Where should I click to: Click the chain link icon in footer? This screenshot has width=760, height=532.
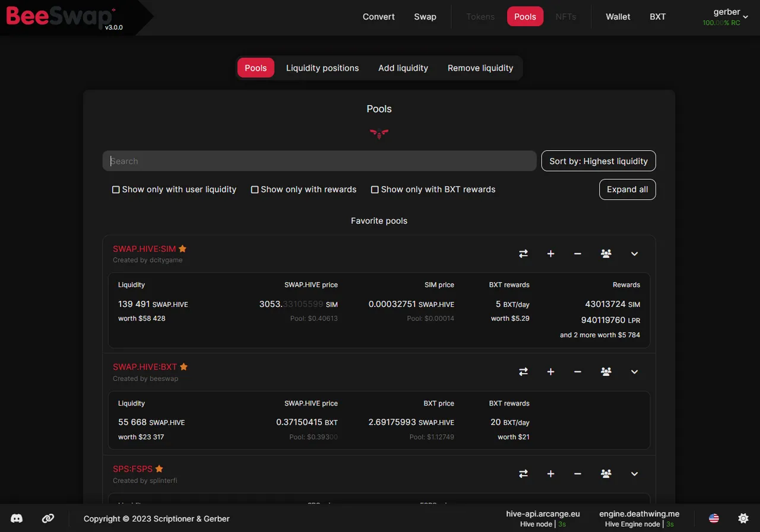coord(48,518)
